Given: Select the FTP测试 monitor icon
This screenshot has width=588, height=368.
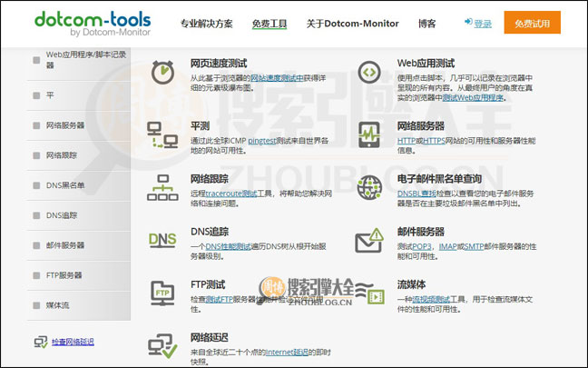Looking at the screenshot, I should tap(162, 293).
